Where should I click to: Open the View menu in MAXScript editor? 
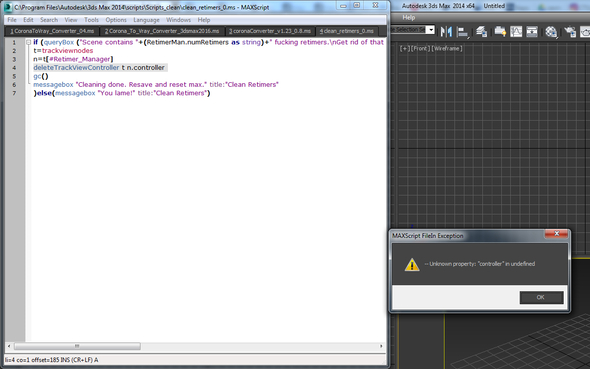(71, 20)
